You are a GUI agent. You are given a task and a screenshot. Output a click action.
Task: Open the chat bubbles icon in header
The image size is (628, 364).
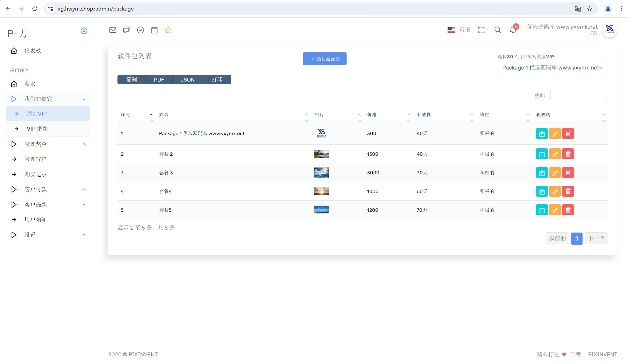[127, 30]
